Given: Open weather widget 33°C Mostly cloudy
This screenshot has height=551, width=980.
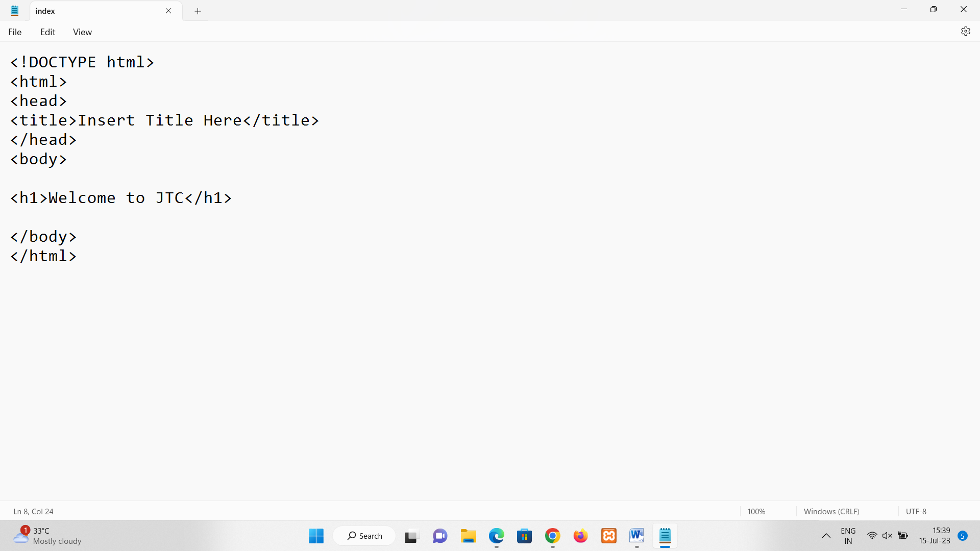Looking at the screenshot, I should [47, 536].
